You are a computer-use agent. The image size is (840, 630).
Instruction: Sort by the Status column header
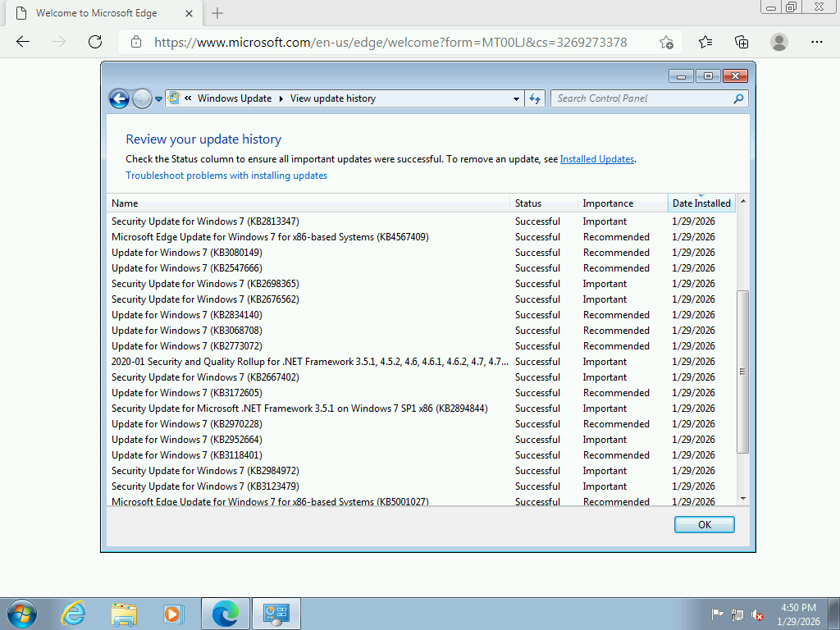pos(544,203)
